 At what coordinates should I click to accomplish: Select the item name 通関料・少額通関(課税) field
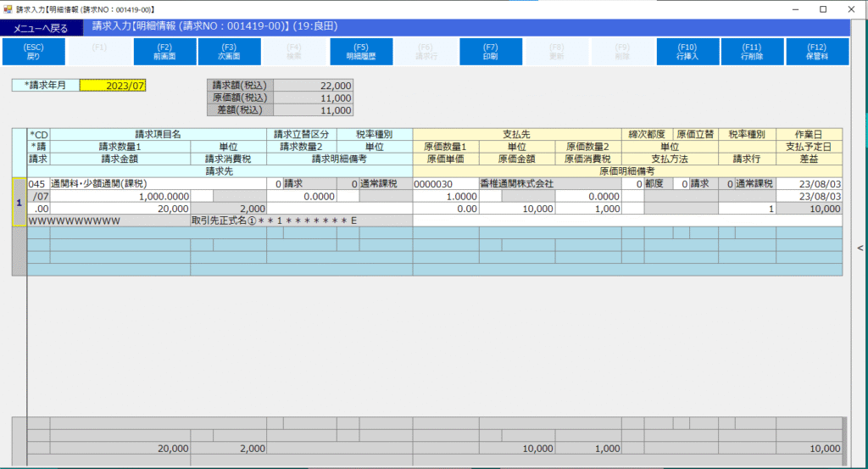tap(158, 184)
